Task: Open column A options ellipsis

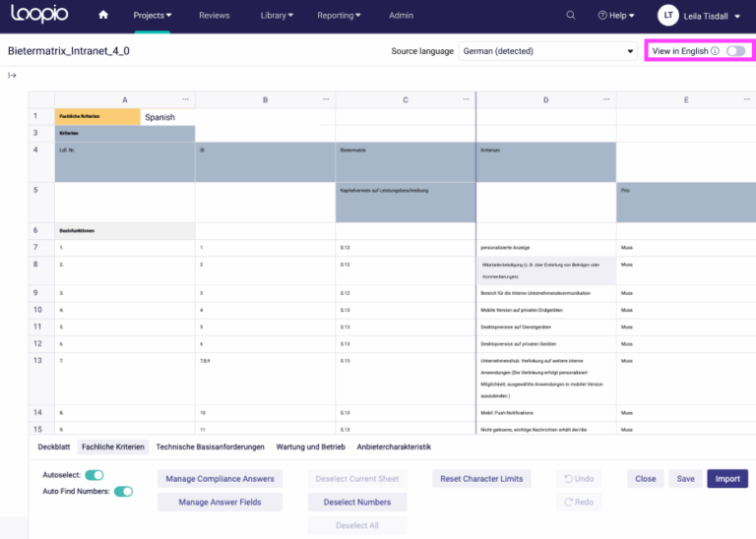Action: [185, 99]
